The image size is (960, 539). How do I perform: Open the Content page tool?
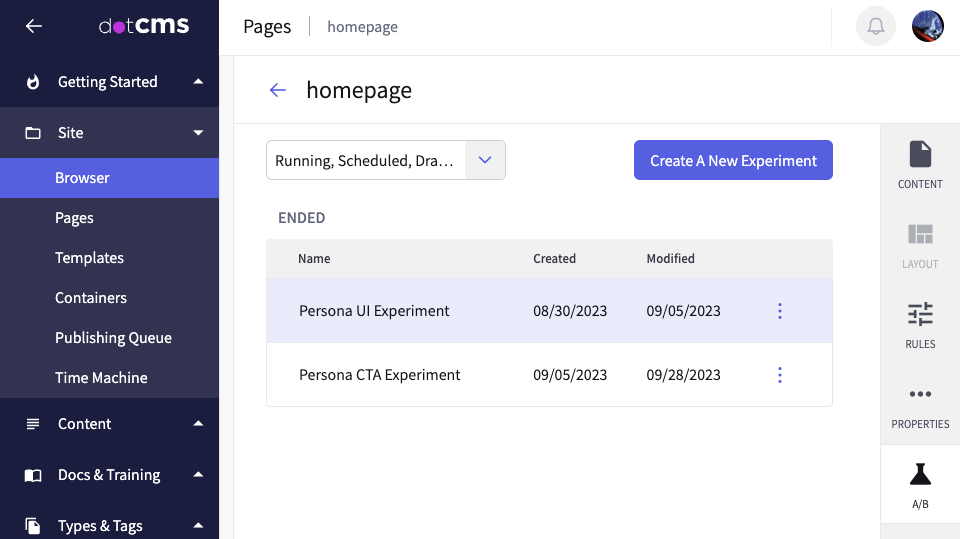[x=919, y=165]
